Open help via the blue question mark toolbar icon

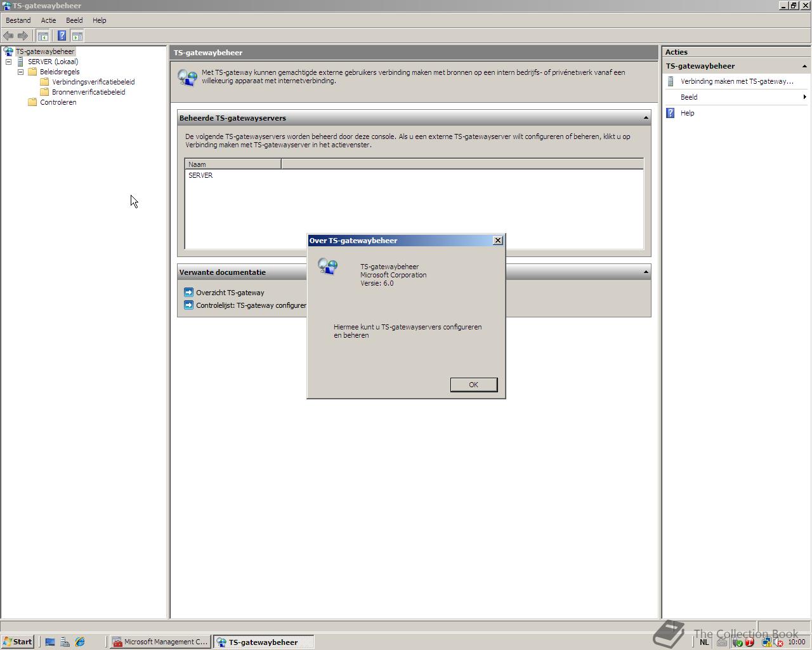[x=62, y=36]
